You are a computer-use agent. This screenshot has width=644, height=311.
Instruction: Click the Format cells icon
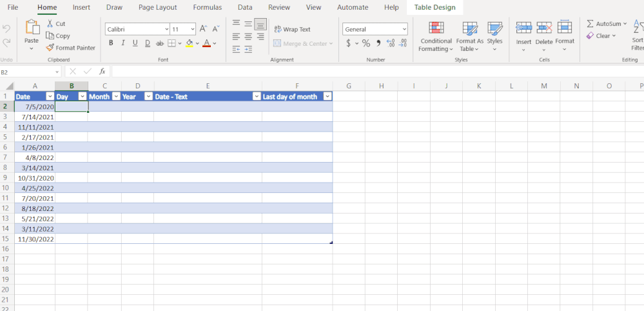click(565, 26)
